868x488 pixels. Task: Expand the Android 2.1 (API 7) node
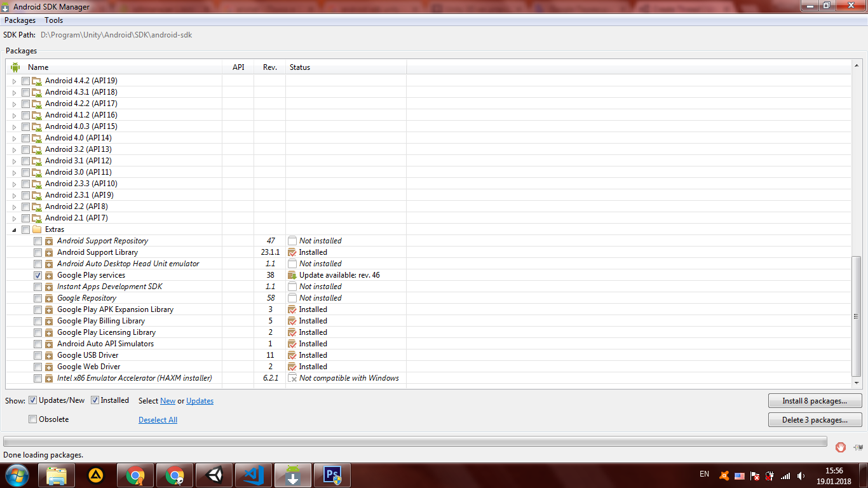click(14, 219)
